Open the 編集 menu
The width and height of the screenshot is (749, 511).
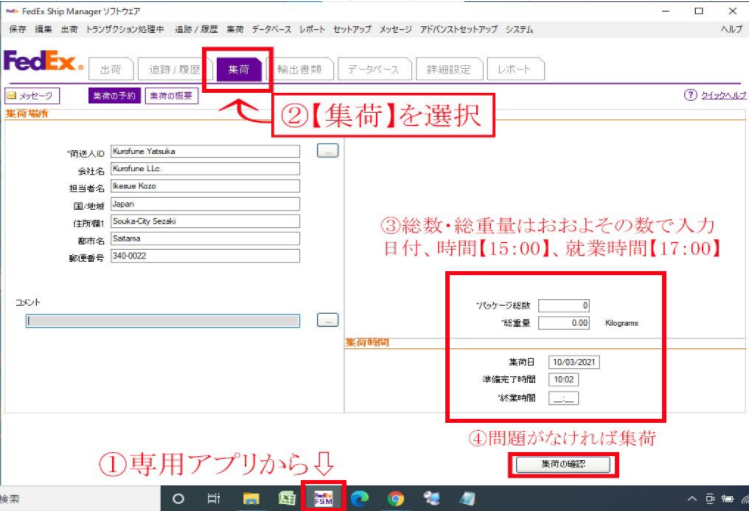[43, 29]
